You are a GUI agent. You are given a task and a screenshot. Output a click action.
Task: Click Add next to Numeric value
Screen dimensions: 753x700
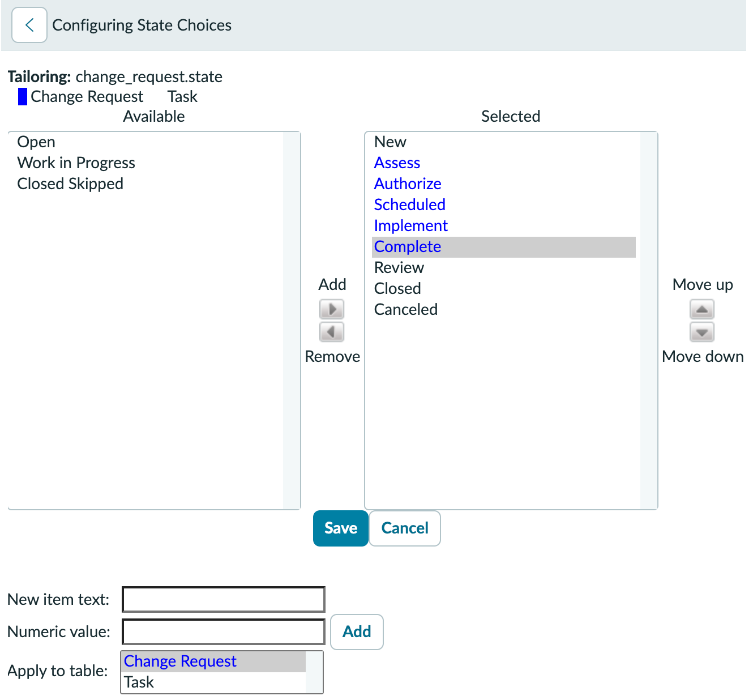[357, 632]
